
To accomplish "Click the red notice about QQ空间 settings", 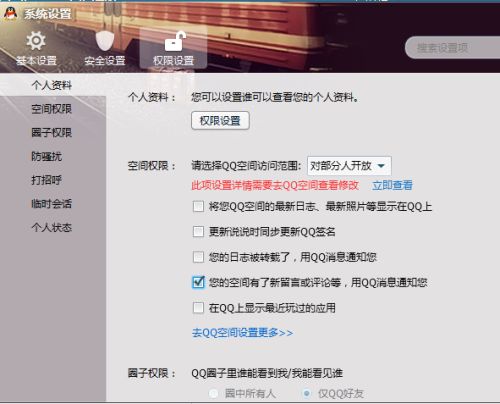I will [x=275, y=185].
